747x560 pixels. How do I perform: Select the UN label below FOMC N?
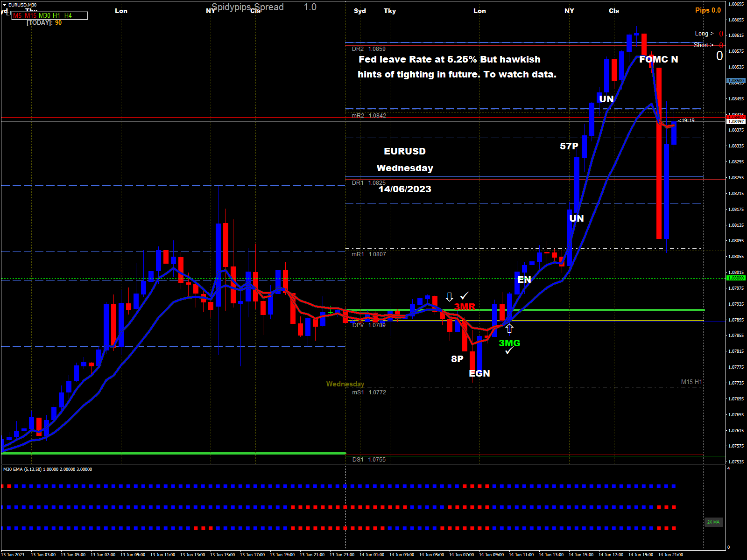[x=606, y=99]
